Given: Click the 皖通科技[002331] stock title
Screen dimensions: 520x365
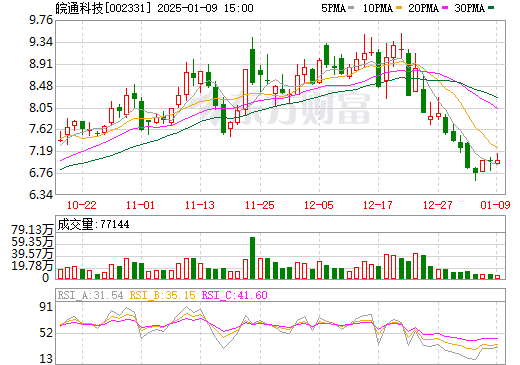Looking at the screenshot, I should pyautogui.click(x=103, y=8).
